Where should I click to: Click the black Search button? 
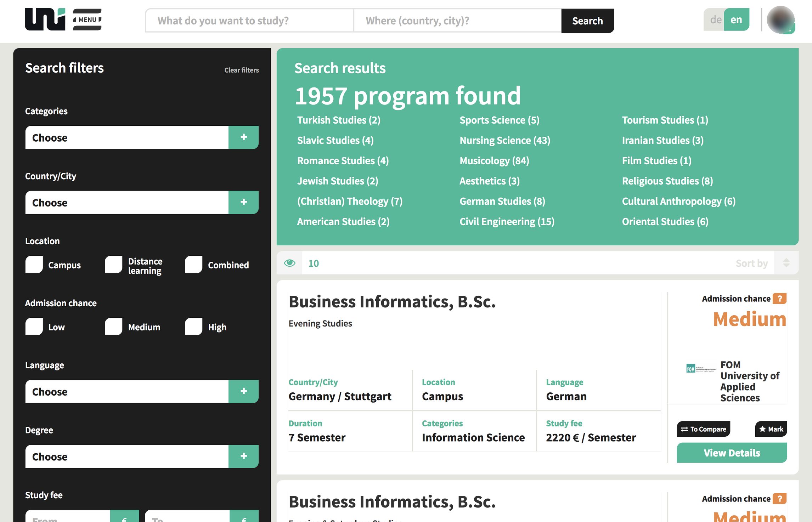[587, 21]
